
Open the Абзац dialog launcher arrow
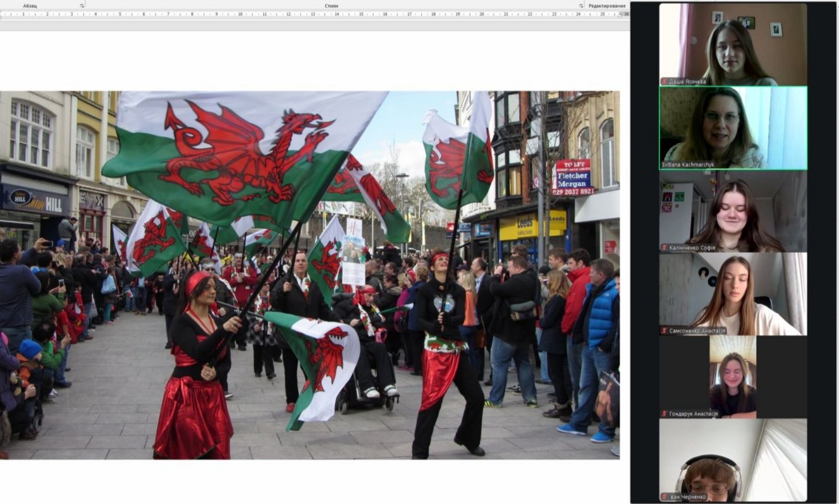click(x=82, y=6)
